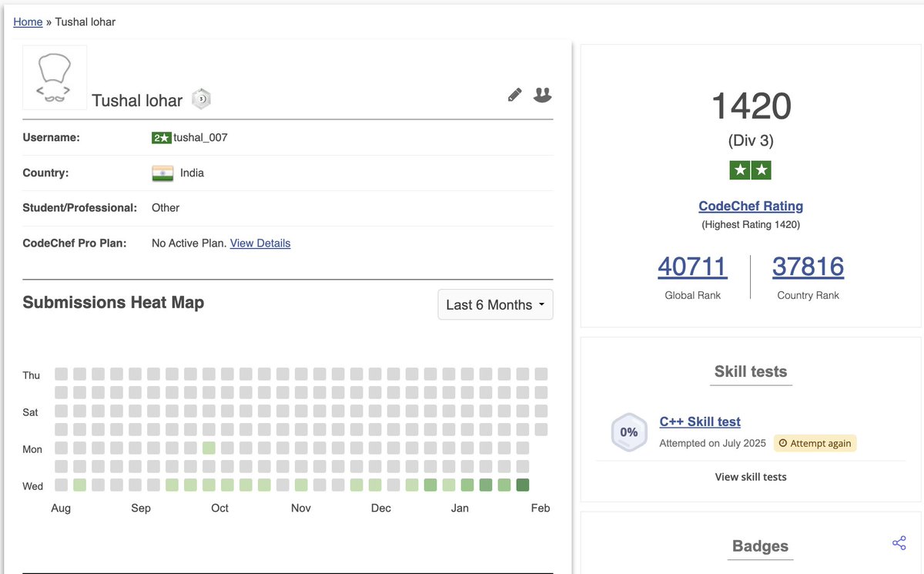Screen dimensions: 924x574
Task: Click the Attempt again button
Action: 815,443
